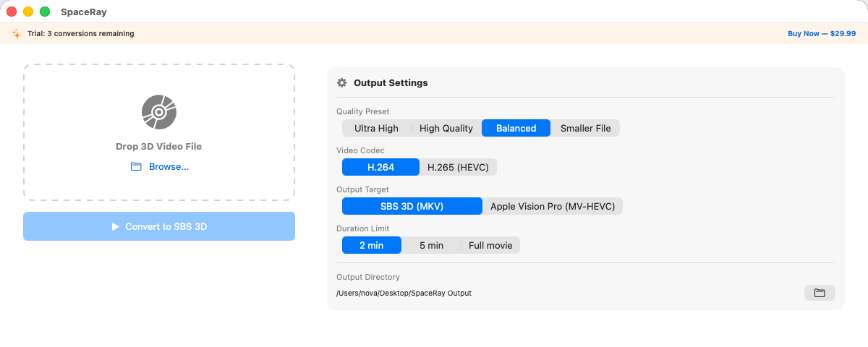
Task: Select the Ultra High quality preset
Action: tap(376, 129)
